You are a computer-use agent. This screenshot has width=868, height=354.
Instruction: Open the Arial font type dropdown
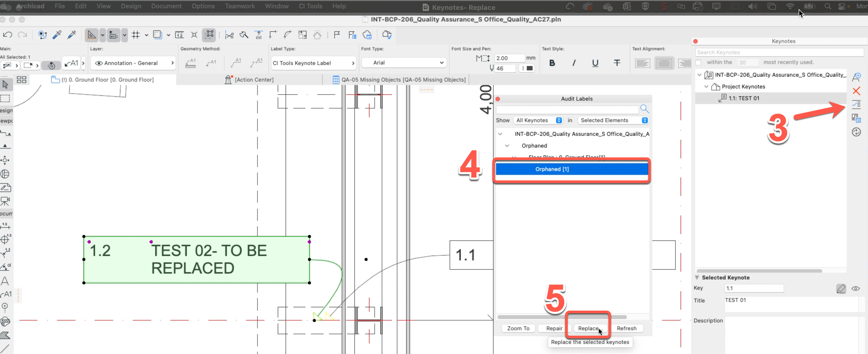click(x=404, y=63)
